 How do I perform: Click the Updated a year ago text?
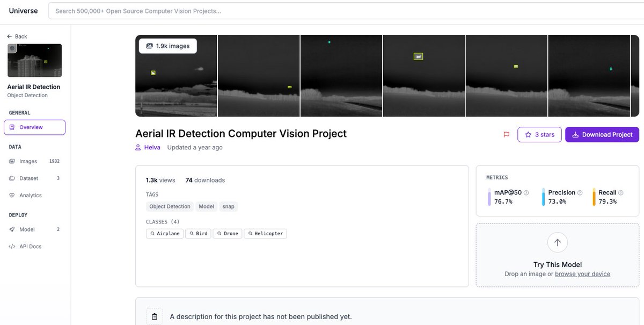(x=195, y=147)
